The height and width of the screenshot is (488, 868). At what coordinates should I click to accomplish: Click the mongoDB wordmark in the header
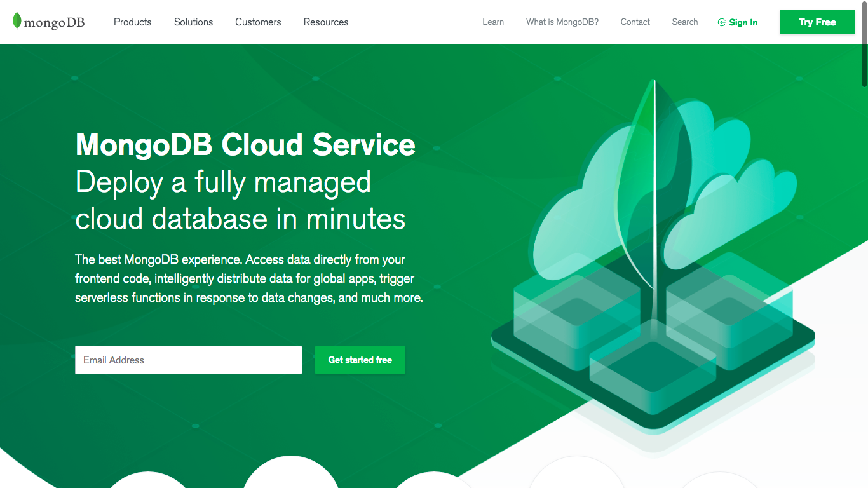(55, 22)
